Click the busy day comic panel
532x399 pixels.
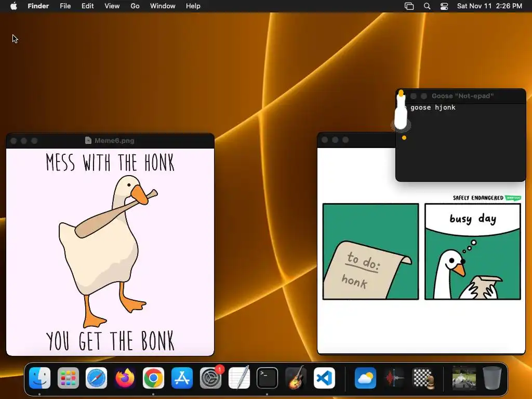473,251
